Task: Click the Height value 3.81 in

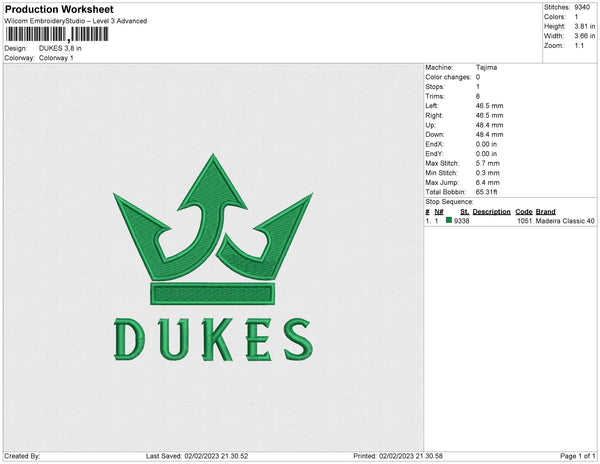Action: pyautogui.click(x=584, y=26)
